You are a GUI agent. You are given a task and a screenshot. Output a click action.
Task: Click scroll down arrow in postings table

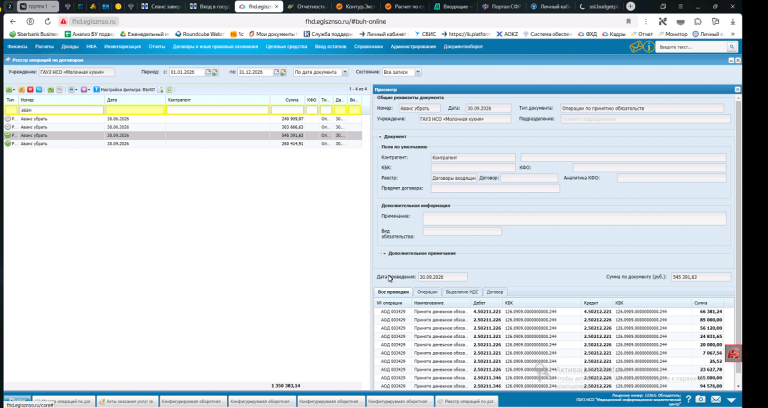tap(738, 388)
